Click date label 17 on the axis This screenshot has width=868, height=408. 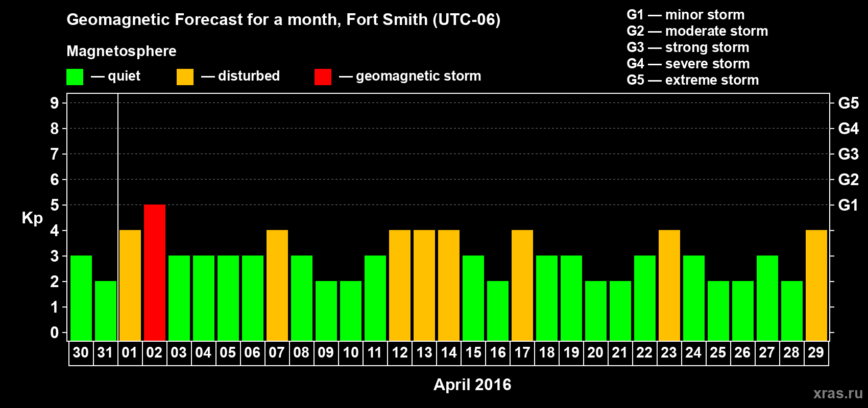pyautogui.click(x=522, y=352)
